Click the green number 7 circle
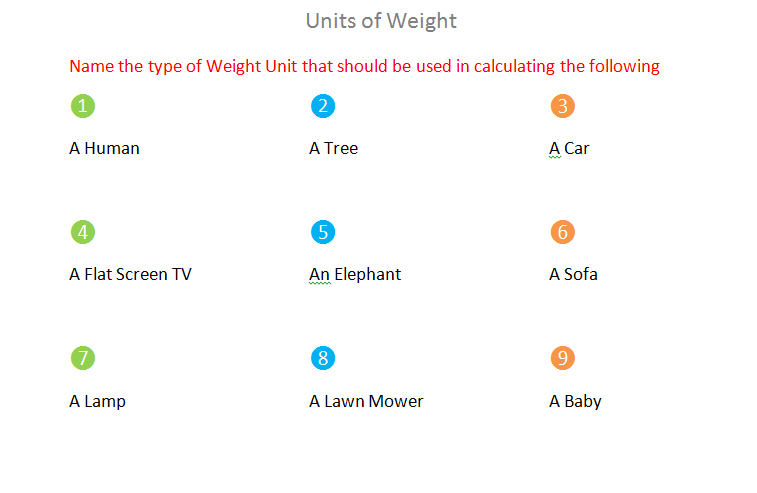 [x=83, y=358]
